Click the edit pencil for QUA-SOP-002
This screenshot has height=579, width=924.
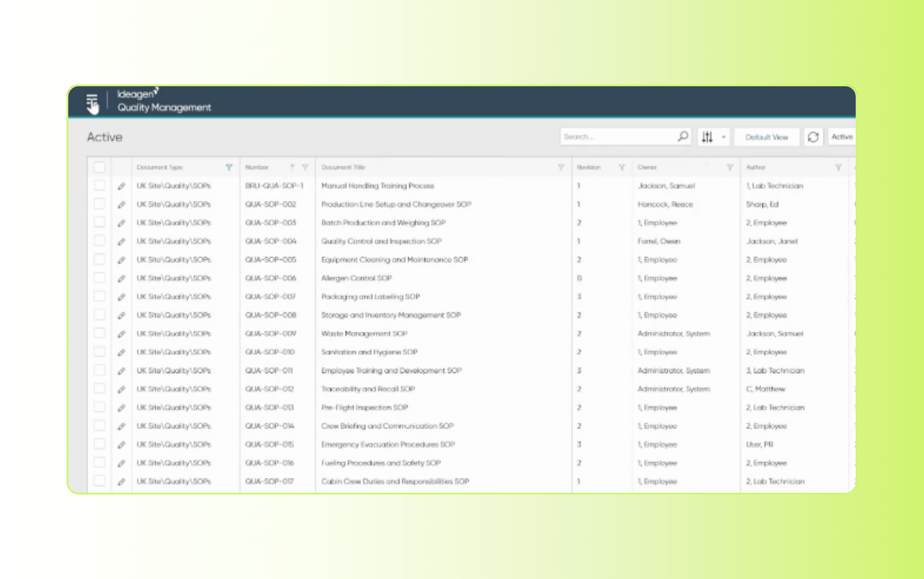[x=122, y=204]
